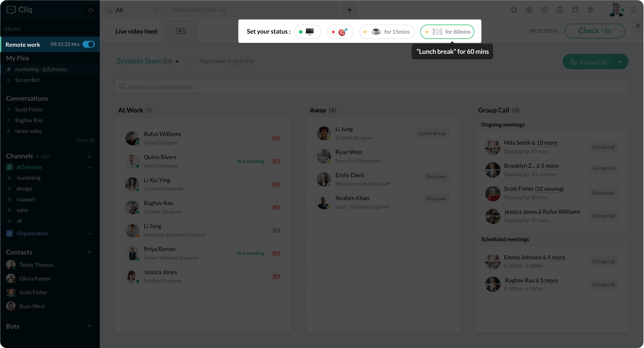
Task: Click the mute speaker icon beside Cliq logo
Action: point(90,10)
